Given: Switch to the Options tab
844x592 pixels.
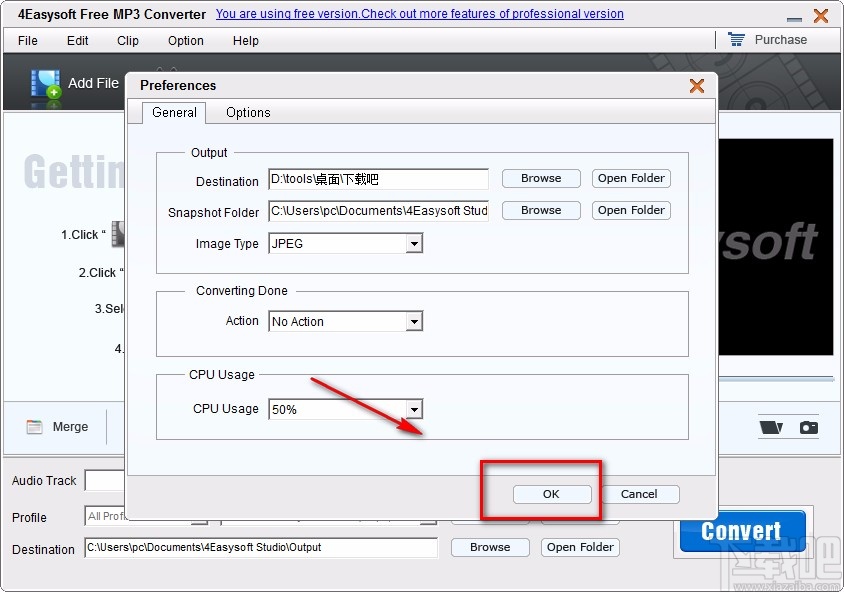Looking at the screenshot, I should tap(248, 112).
